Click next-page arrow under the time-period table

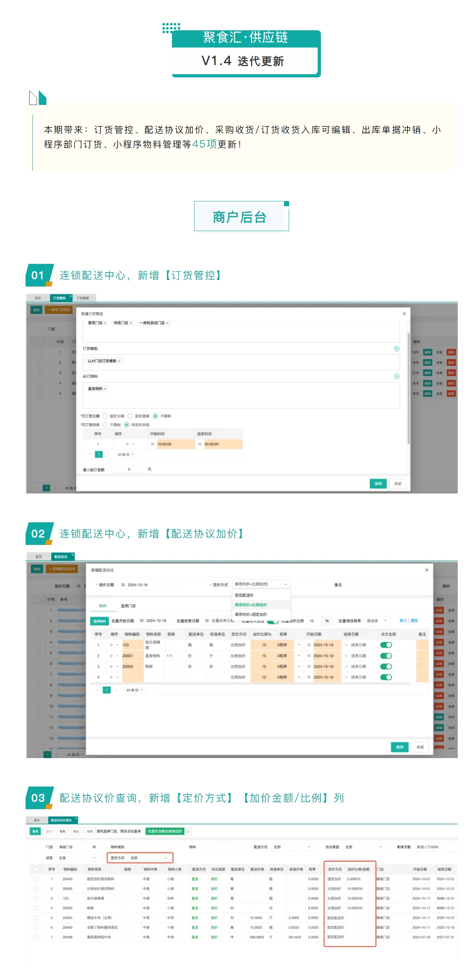click(x=108, y=454)
